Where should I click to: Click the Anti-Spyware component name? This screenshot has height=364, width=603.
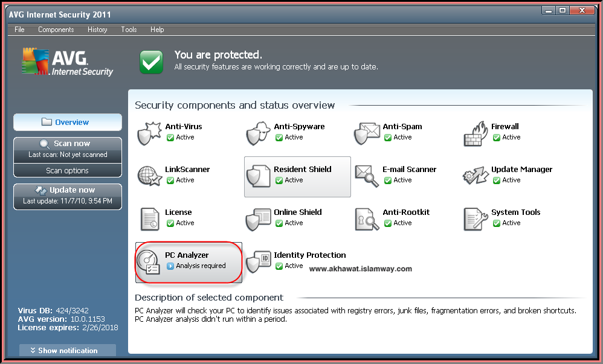point(299,126)
